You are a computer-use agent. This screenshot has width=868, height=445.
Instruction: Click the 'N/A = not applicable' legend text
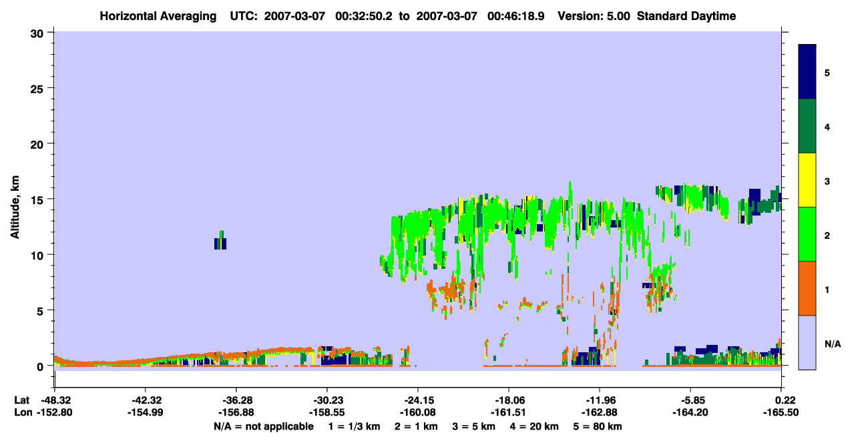[264, 426]
